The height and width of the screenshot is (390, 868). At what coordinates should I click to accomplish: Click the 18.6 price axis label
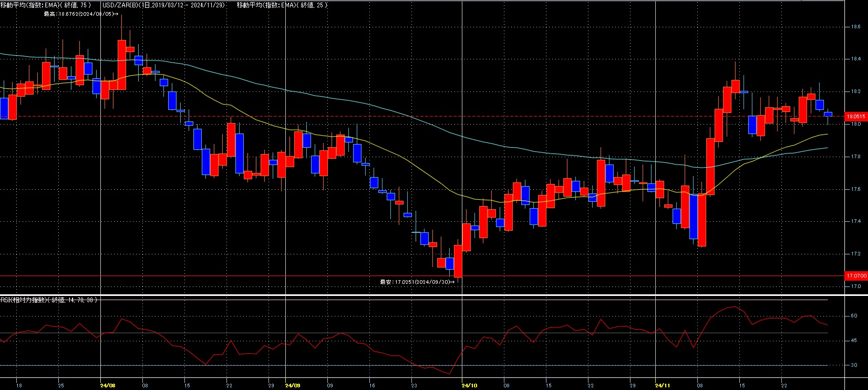[856, 26]
